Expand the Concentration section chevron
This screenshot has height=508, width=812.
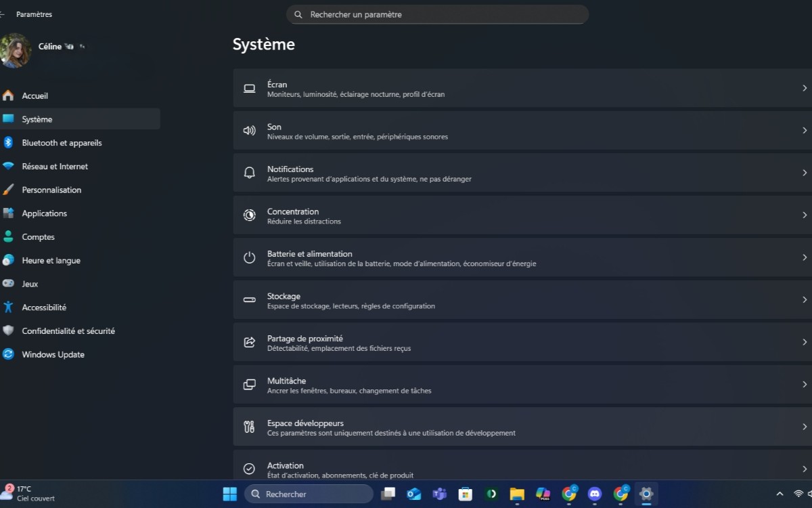coord(805,215)
